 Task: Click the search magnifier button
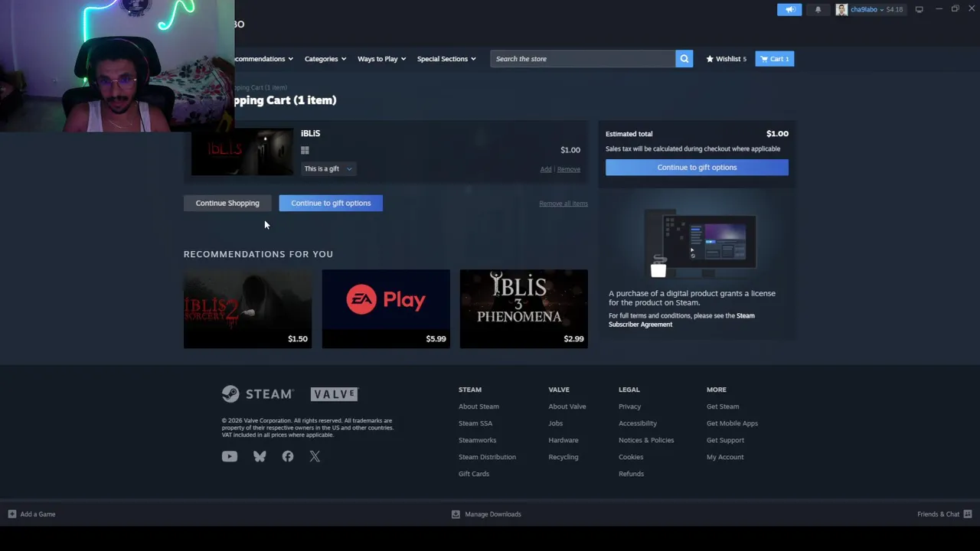click(x=684, y=59)
